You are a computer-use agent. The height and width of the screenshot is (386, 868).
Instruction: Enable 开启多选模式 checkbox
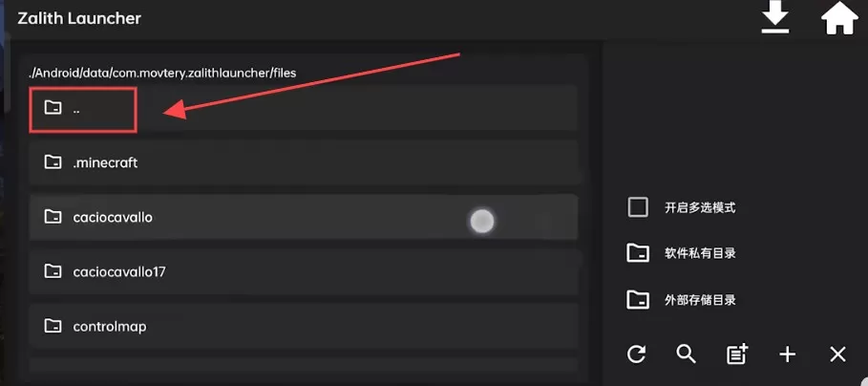[638, 207]
